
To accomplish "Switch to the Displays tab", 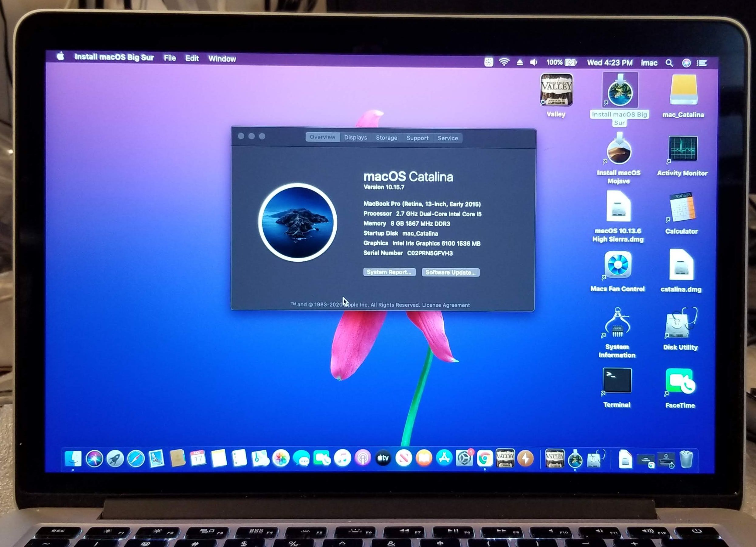I will point(355,137).
